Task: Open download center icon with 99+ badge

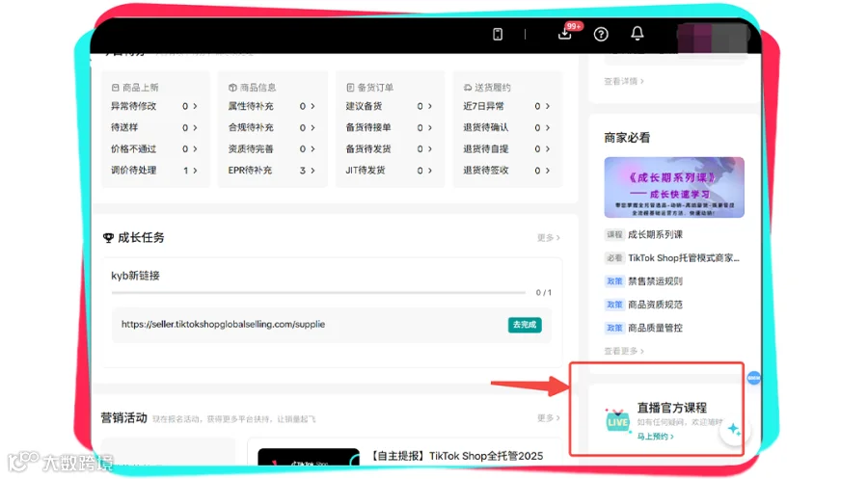Action: [x=565, y=34]
